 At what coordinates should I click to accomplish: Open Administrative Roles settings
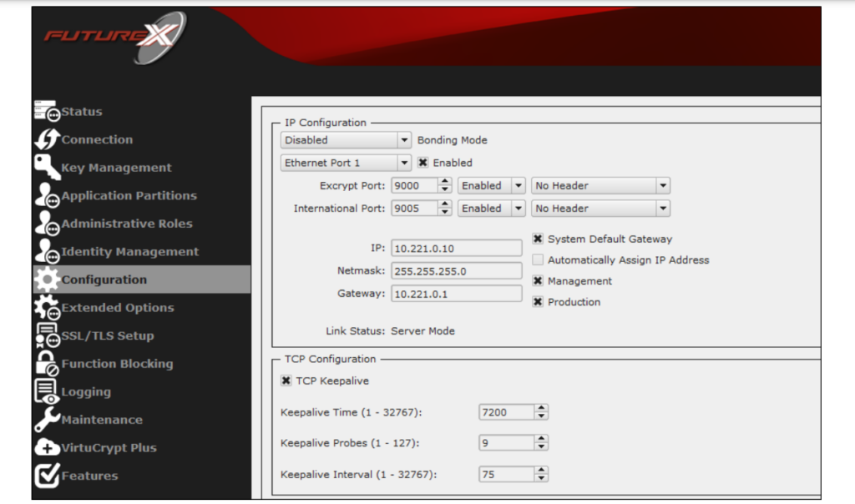tap(46, 223)
